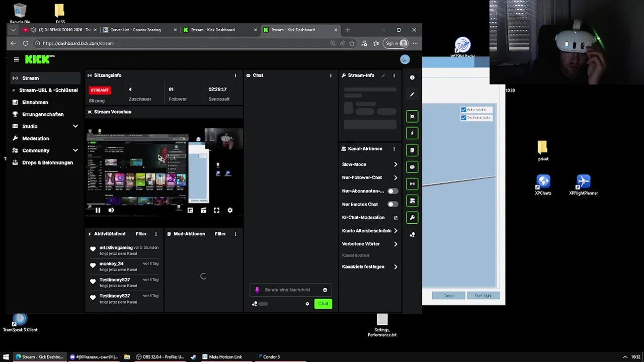The height and width of the screenshot is (362, 644).
Task: Open the Mod-Aktionen three-dot menu
Action: (x=235, y=234)
